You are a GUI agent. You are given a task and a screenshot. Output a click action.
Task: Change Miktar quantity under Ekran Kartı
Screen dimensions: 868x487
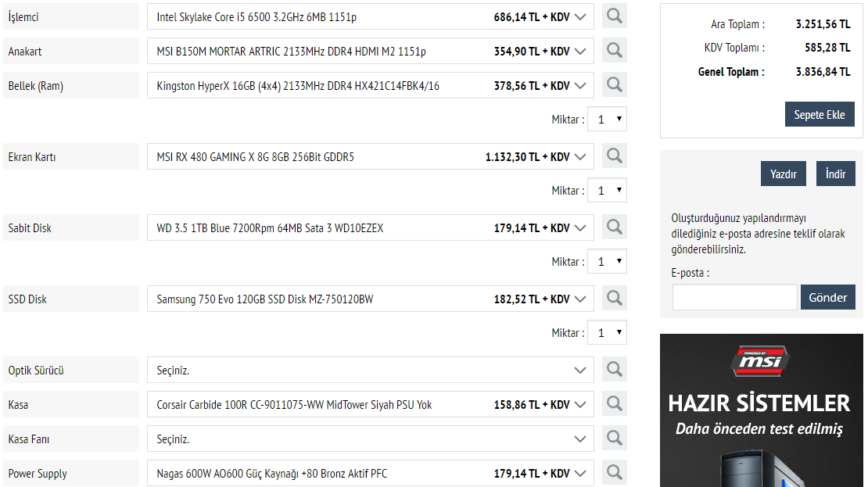click(x=608, y=191)
